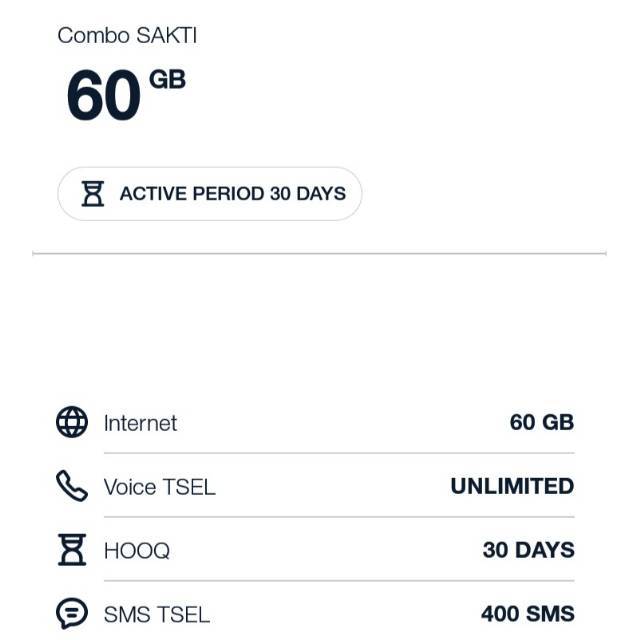The width and height of the screenshot is (640, 640).
Task: Click the 60 GB value in the Internet row
Action: (x=541, y=423)
